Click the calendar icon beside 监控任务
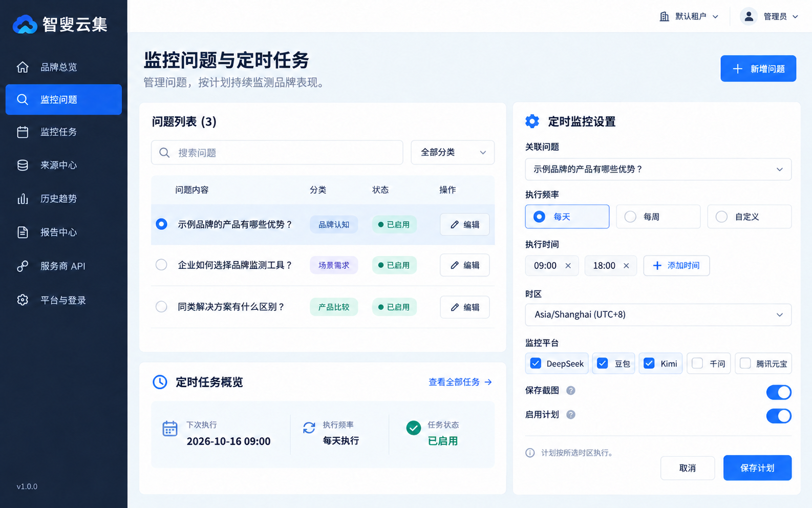This screenshot has width=812, height=508. click(x=23, y=132)
